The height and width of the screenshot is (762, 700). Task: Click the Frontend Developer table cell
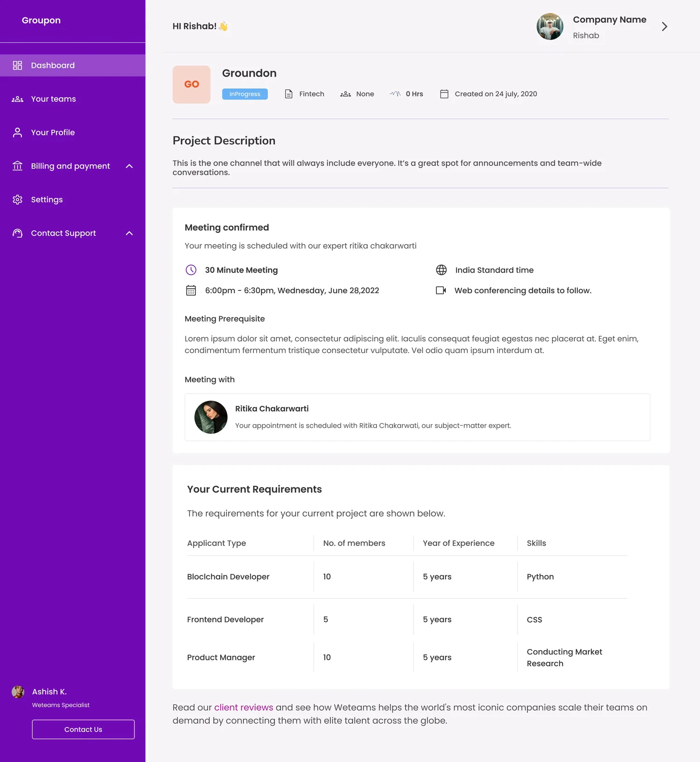pos(225,620)
